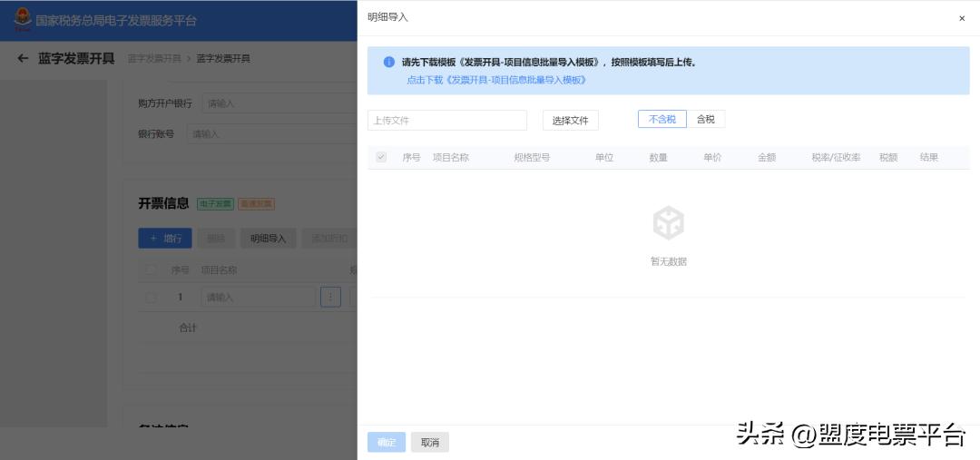
Task: Click the 税率/征收率 column header
Action: (x=837, y=158)
